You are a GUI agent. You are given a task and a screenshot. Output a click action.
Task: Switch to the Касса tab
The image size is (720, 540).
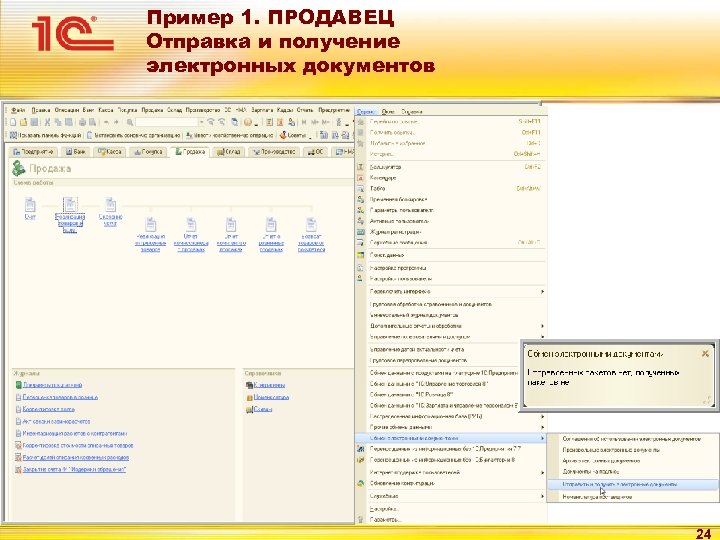109,152
